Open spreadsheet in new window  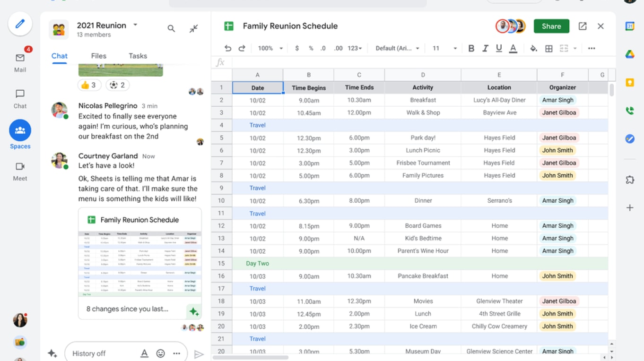pos(583,26)
